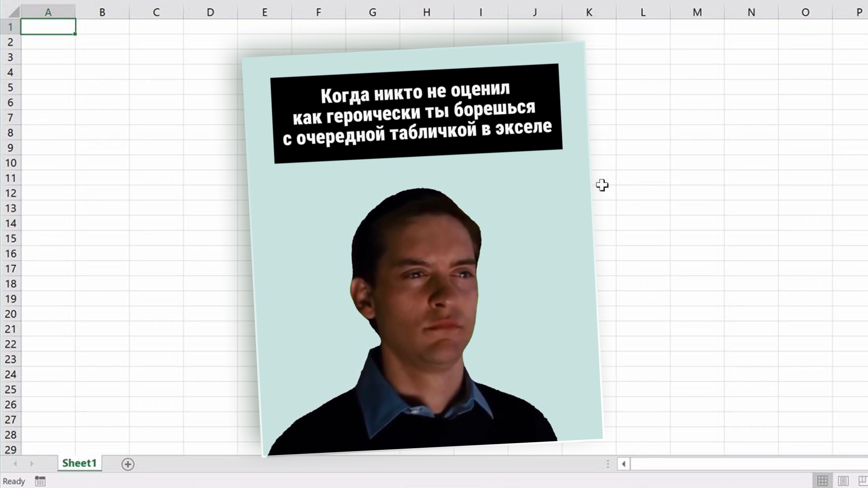Click the macro recording status bar icon

click(40, 481)
